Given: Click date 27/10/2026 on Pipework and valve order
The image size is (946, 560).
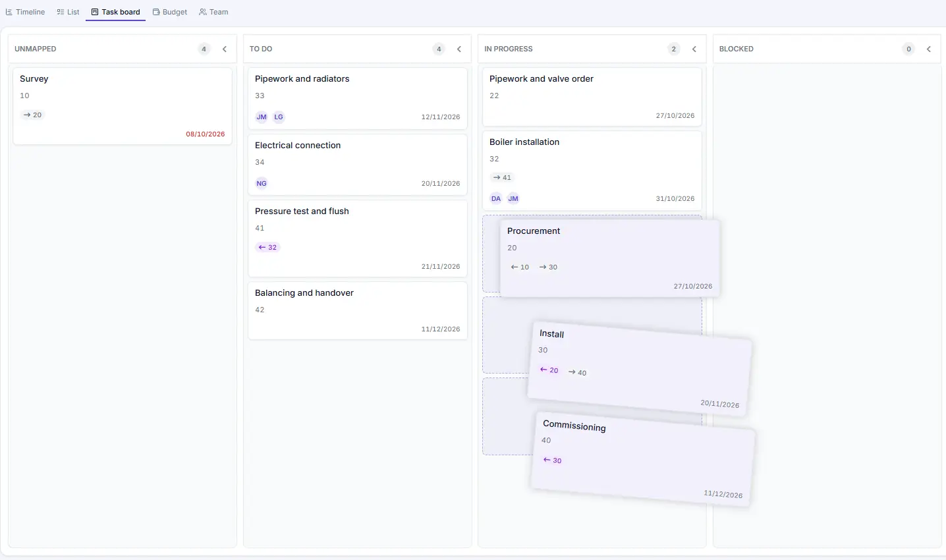Looking at the screenshot, I should (675, 115).
